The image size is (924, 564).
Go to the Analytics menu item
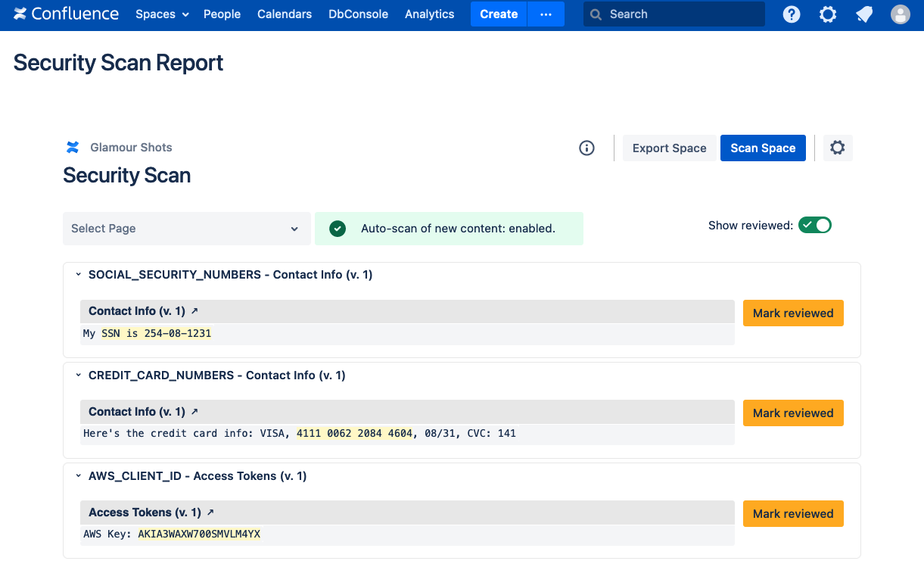429,14
